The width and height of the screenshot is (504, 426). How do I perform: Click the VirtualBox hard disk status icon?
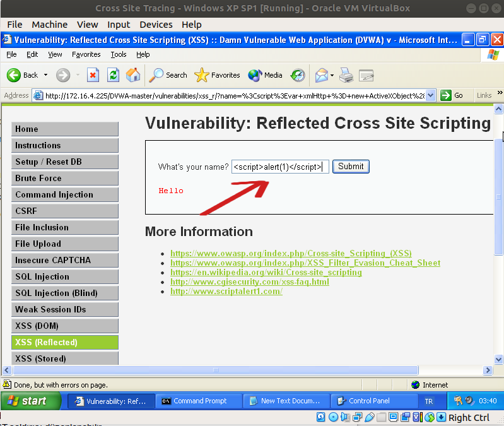pos(321,417)
